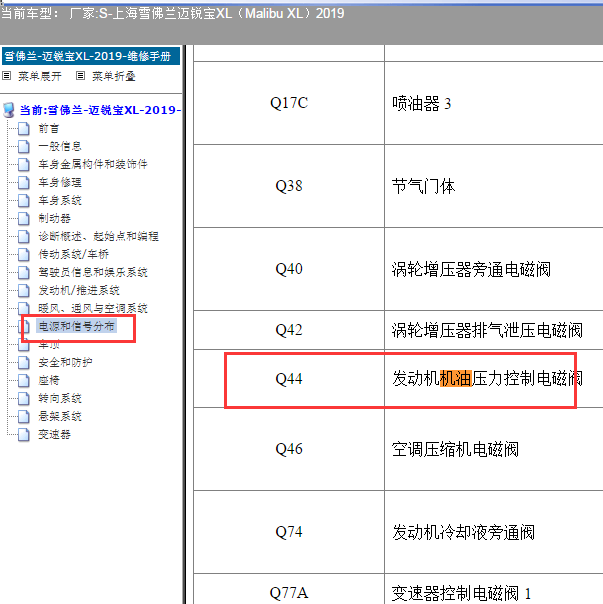Open 传动系统/车桥 in the manual tree

(74, 254)
